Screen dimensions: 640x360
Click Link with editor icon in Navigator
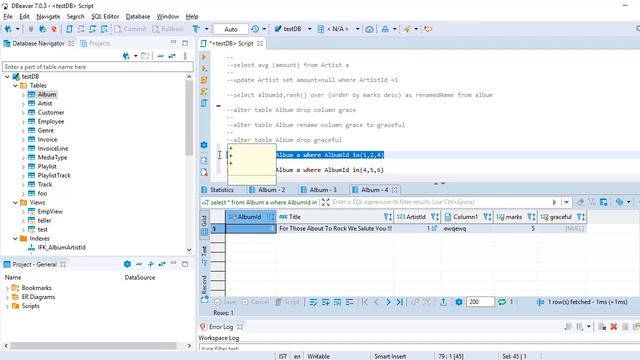click(172, 56)
